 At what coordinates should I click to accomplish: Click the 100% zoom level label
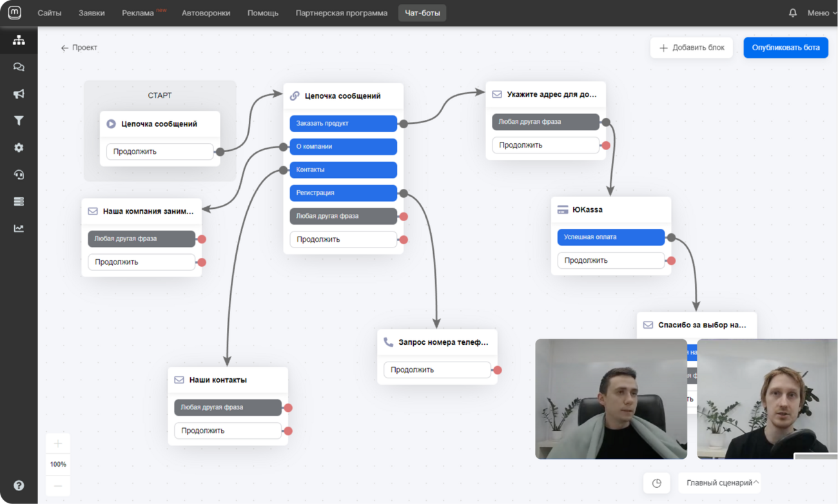coord(58,464)
